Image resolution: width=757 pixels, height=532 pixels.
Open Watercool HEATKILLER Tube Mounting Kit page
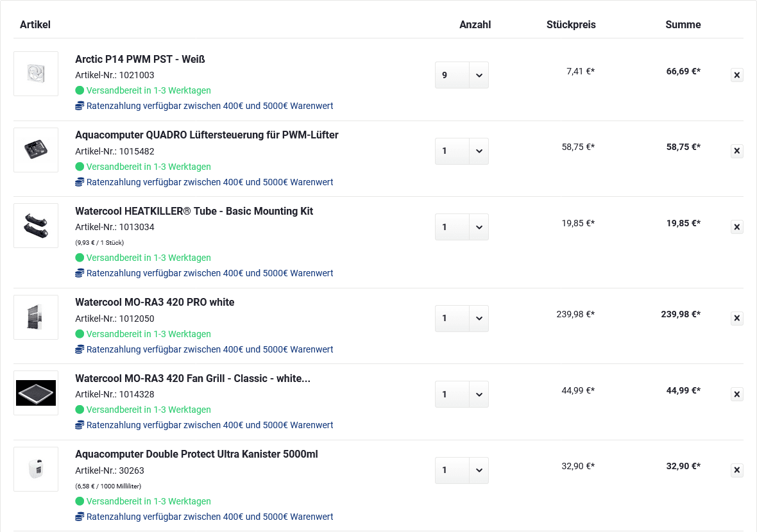pyautogui.click(x=194, y=212)
